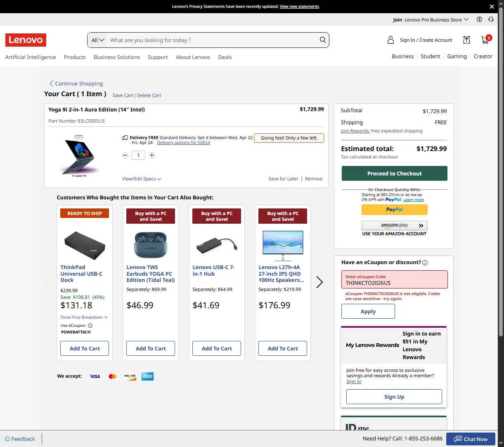Open the accessibility icon in top bar

tap(479, 19)
